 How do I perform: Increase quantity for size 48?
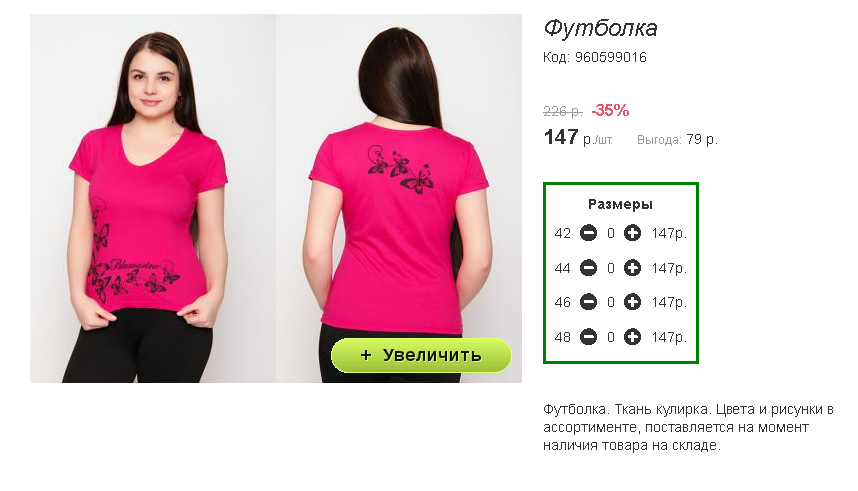633,337
